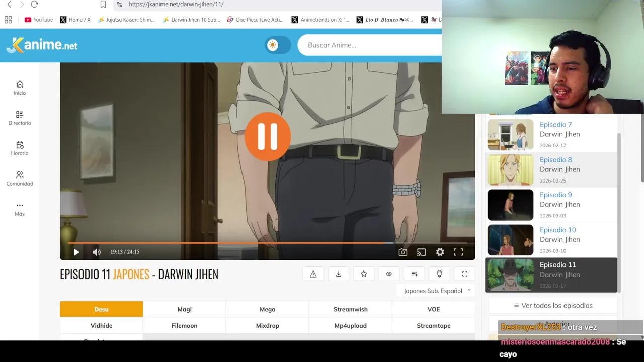Mark the anime favorite with the star icon

coord(364,274)
